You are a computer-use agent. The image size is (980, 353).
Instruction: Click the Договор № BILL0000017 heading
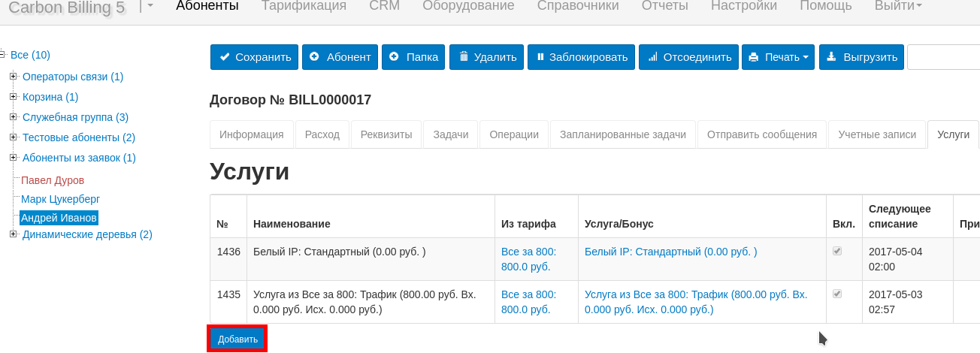click(290, 100)
